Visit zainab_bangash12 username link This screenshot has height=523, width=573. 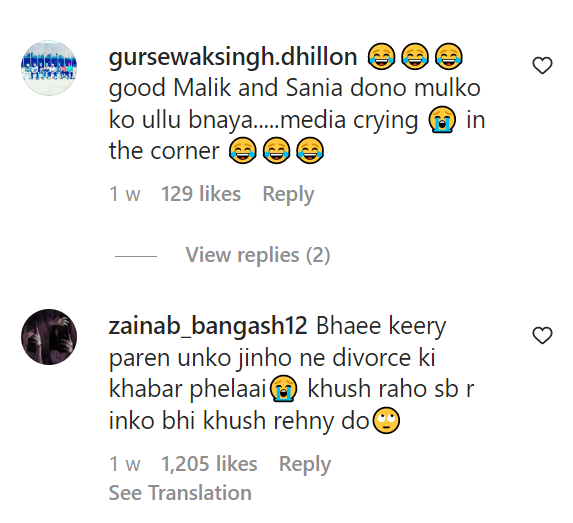(208, 326)
